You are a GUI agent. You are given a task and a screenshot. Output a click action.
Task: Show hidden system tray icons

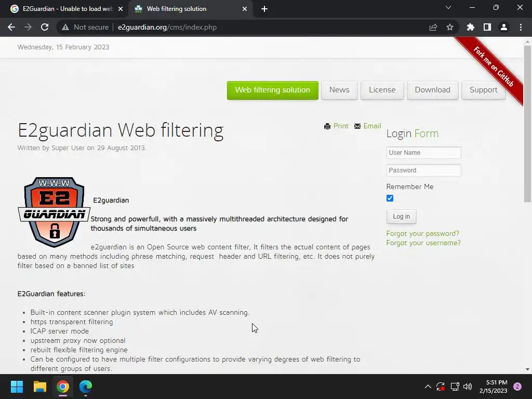(428, 387)
